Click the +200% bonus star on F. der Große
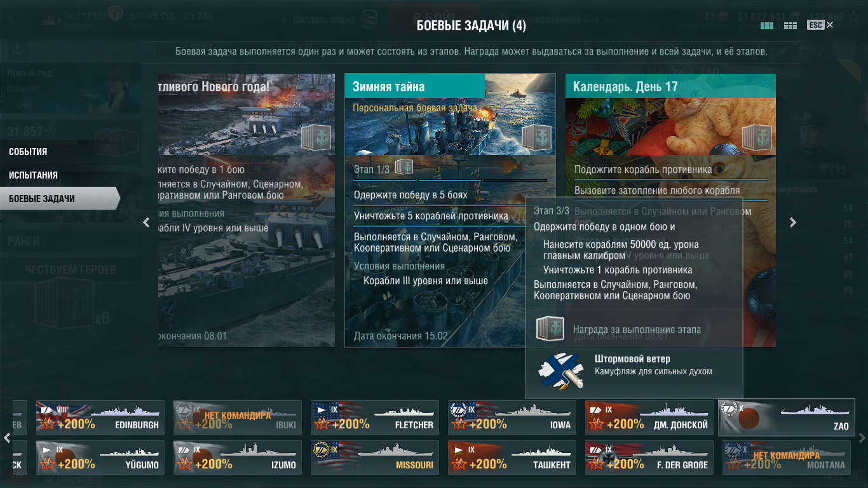The width and height of the screenshot is (868, 488). (x=597, y=464)
